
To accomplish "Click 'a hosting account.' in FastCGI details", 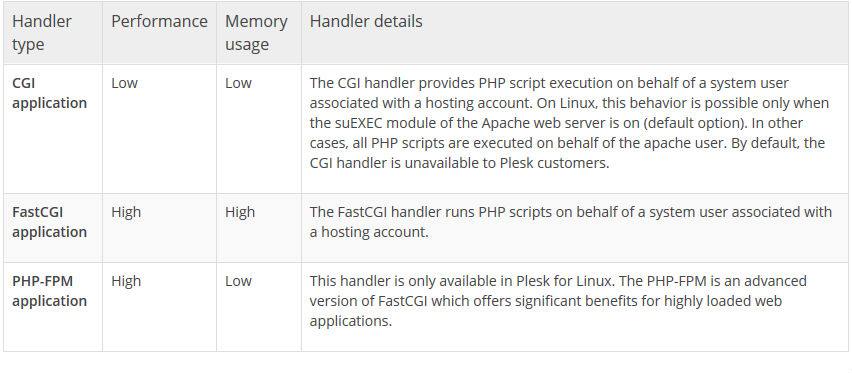I will click(x=369, y=232).
